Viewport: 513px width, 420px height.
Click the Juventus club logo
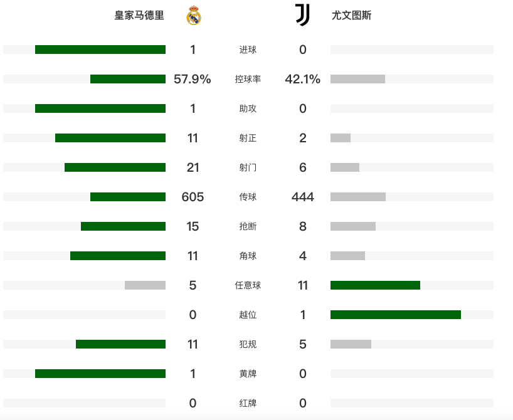pos(303,15)
